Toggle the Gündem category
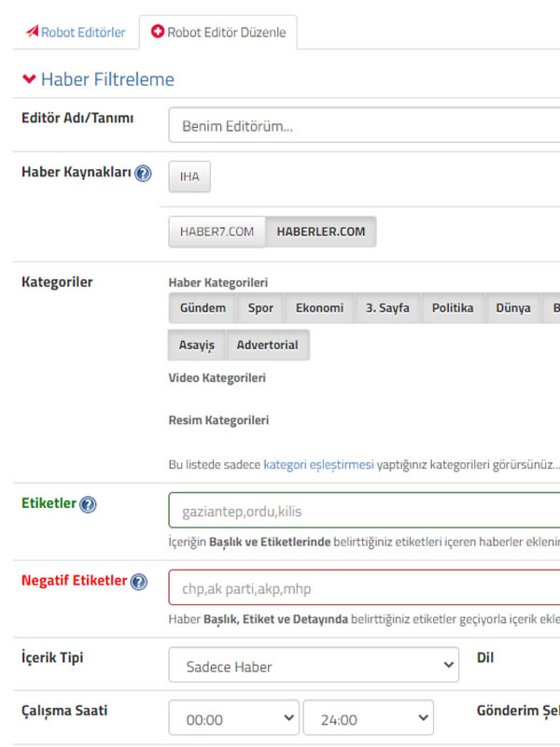Screen dimensions: 560x747 tap(203, 308)
